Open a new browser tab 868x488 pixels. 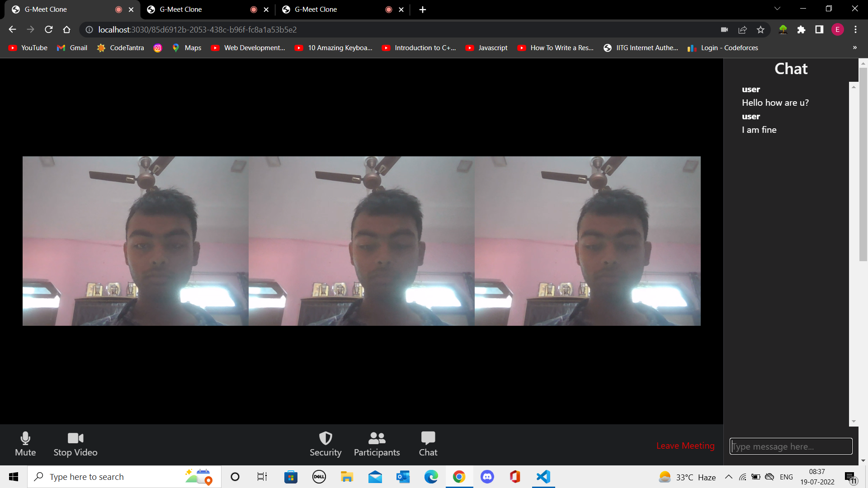click(x=422, y=9)
